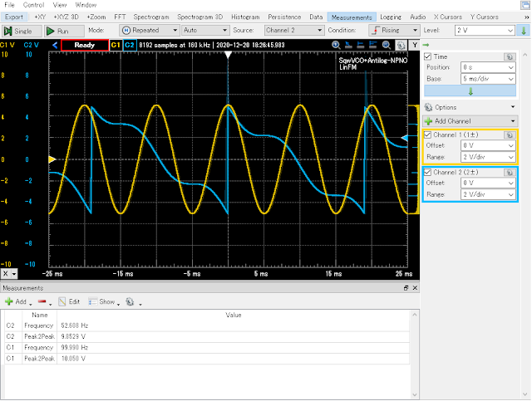Click the green right arrow above Time panel
This screenshot has height=401, width=532.
pyautogui.click(x=426, y=45)
